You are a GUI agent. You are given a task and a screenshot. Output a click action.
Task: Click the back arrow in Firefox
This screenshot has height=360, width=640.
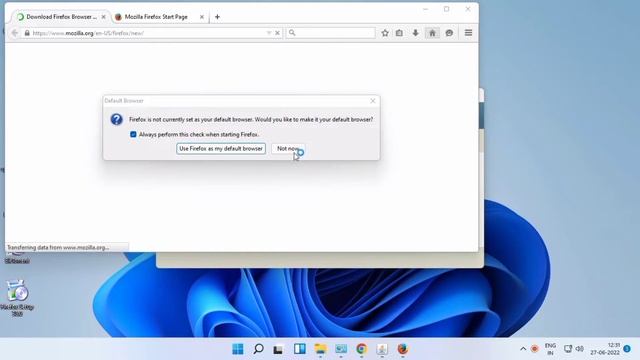(15, 33)
